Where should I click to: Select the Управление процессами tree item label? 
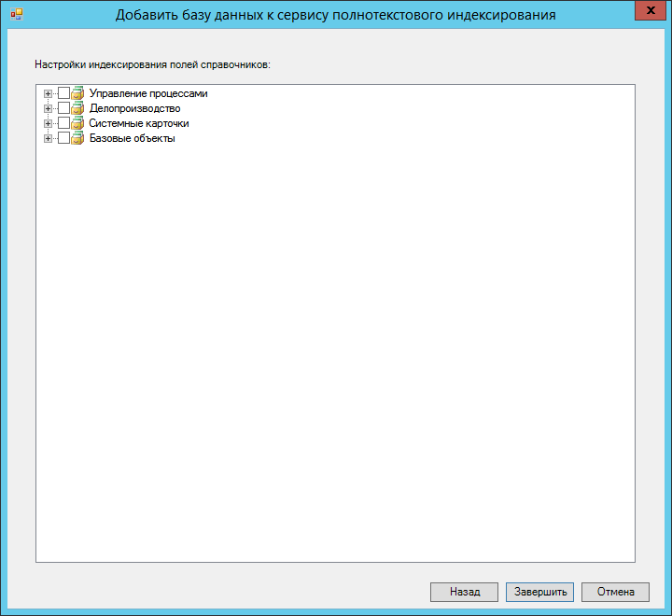[147, 93]
